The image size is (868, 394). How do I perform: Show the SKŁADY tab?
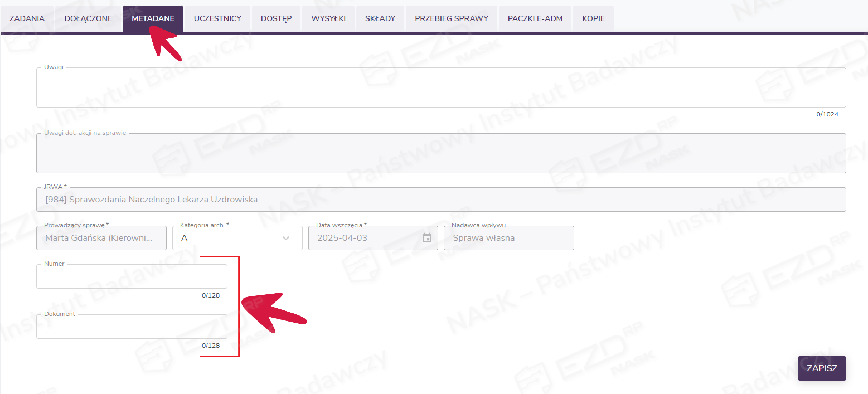point(380,19)
